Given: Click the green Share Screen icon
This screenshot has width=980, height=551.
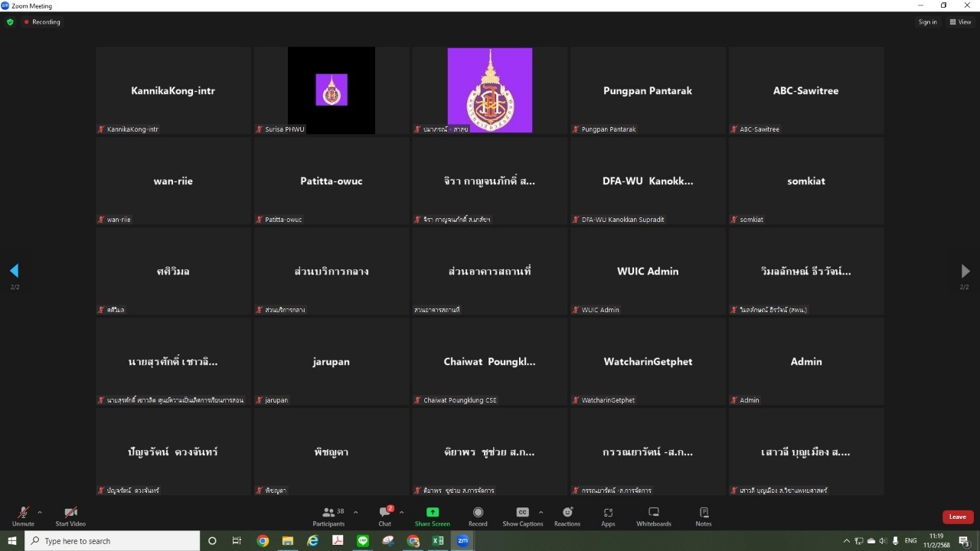Looking at the screenshot, I should 433,512.
